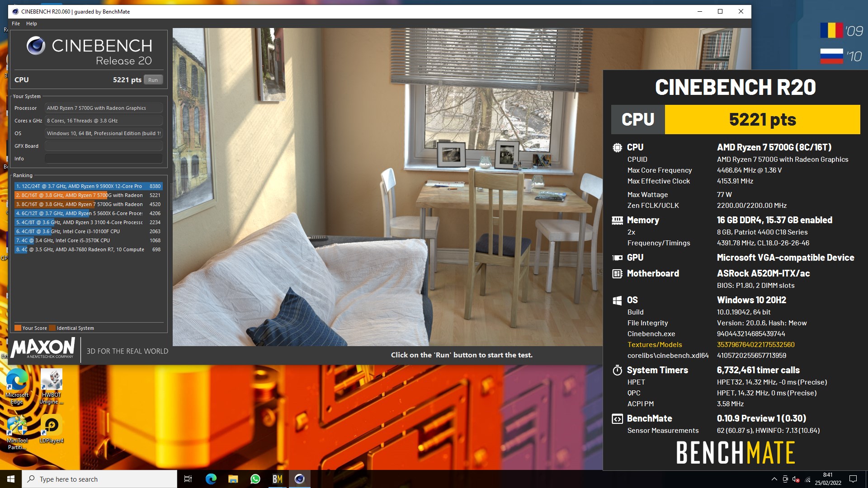
Task: Show hidden system tray icons
Action: click(x=774, y=479)
